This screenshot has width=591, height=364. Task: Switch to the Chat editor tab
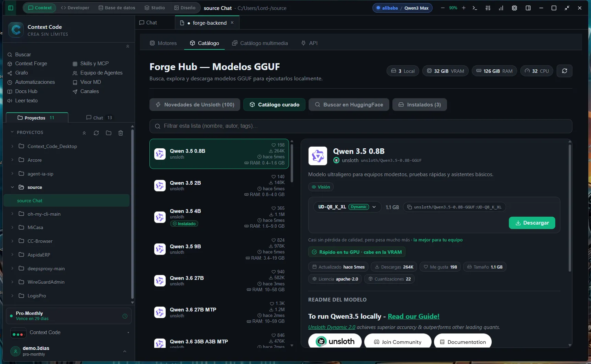point(148,23)
